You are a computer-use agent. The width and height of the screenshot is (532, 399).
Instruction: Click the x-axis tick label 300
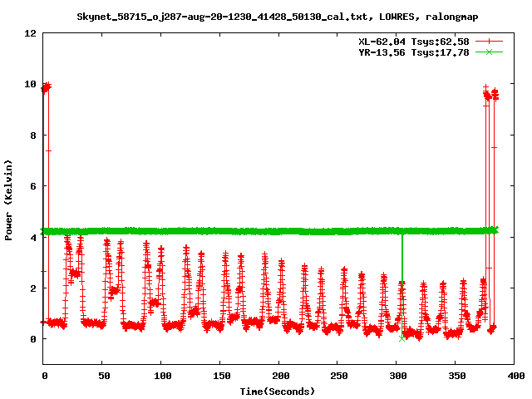click(x=398, y=376)
